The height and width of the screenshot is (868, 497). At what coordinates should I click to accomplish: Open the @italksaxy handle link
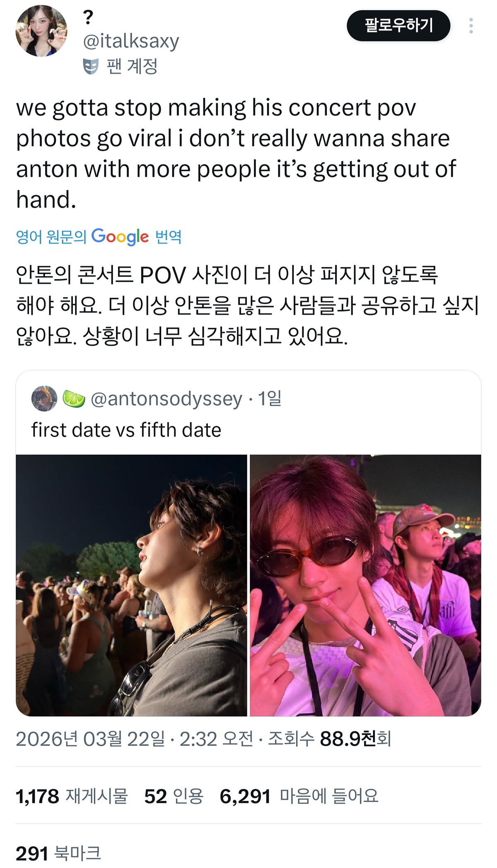tap(131, 41)
